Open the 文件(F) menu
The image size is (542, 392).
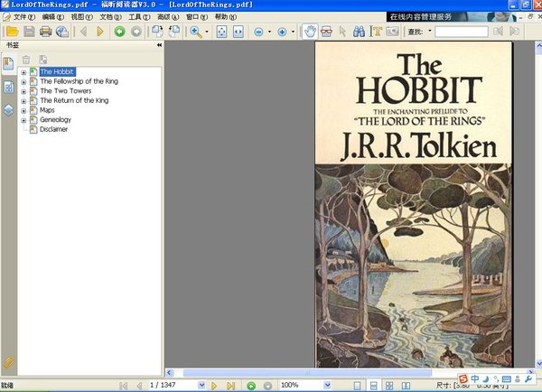pos(24,17)
